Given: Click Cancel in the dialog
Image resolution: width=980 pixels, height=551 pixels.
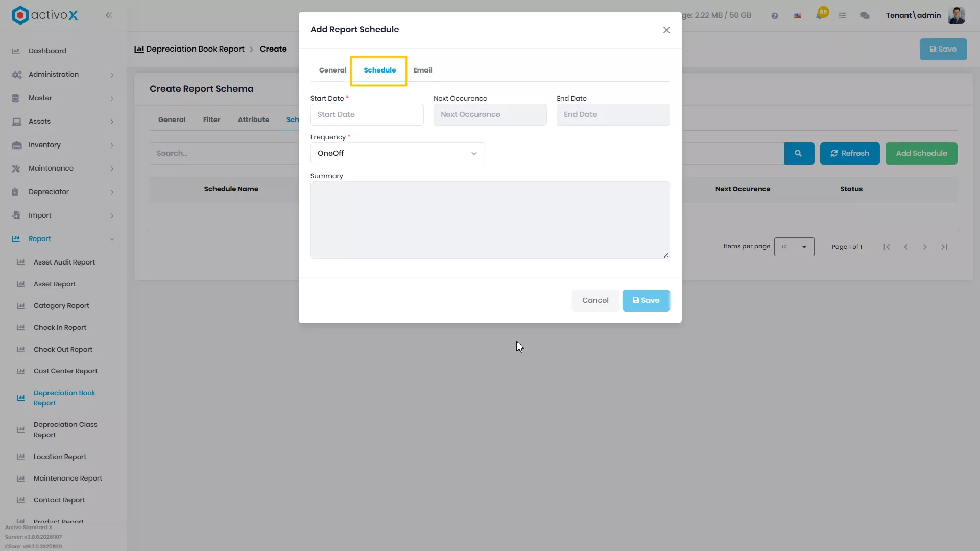Looking at the screenshot, I should (x=595, y=301).
